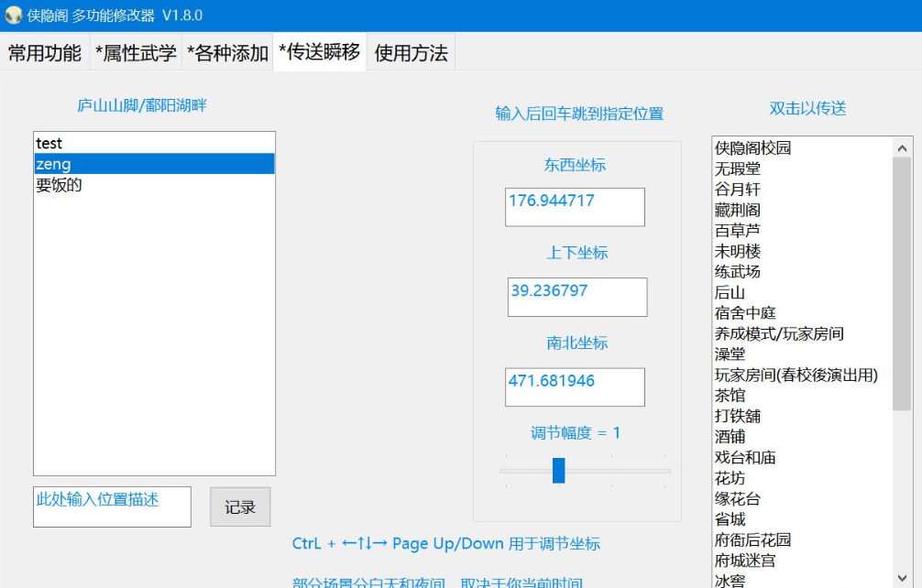This screenshot has height=588, width=922.
Task: Open the *各种添加 tab
Action: 227,53
